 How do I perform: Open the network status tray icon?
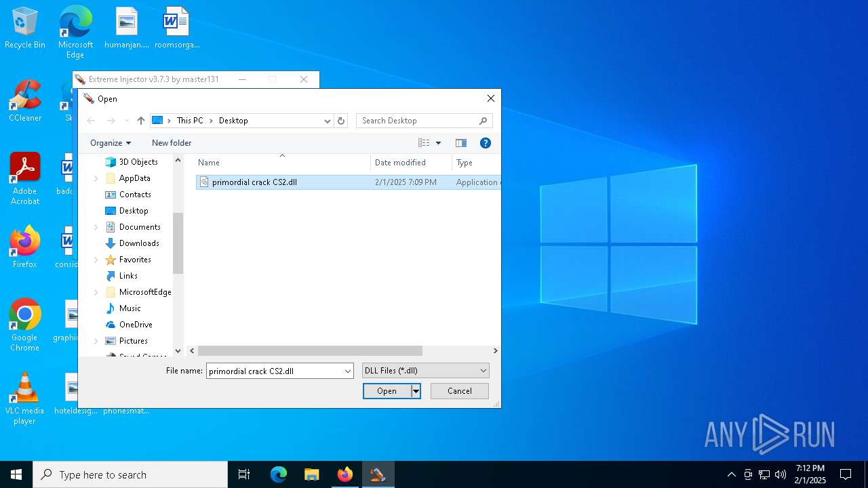tap(764, 474)
